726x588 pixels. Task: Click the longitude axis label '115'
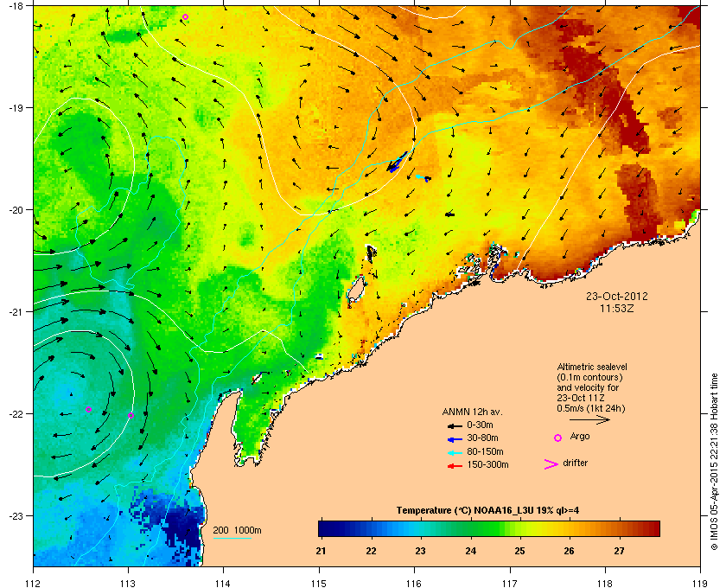pos(319,583)
